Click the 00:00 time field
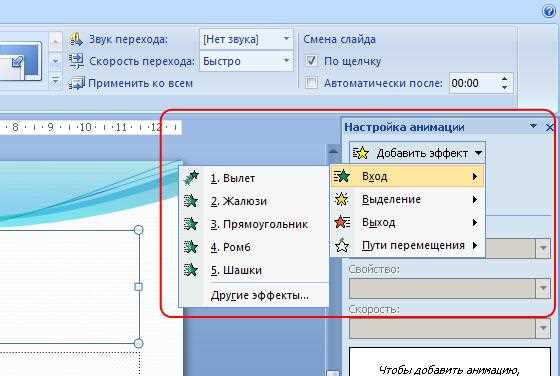Screen dimensions: 560x376 coord(474,83)
